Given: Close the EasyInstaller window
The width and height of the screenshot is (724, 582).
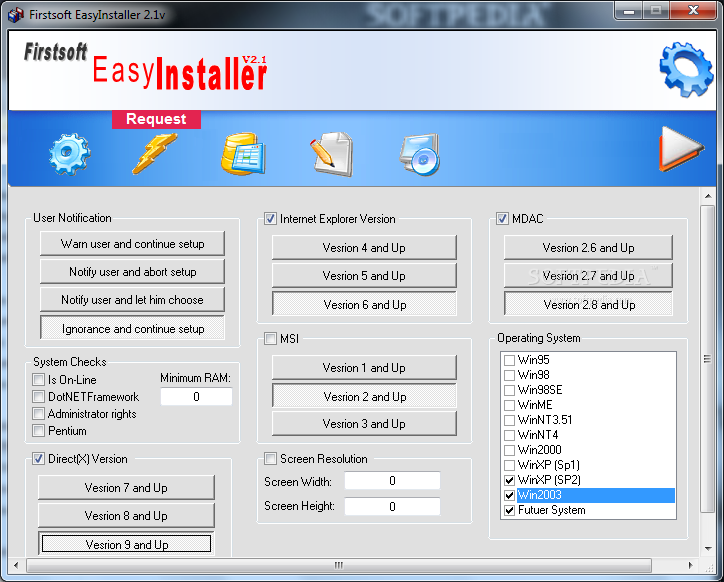Looking at the screenshot, I should coord(693,10).
